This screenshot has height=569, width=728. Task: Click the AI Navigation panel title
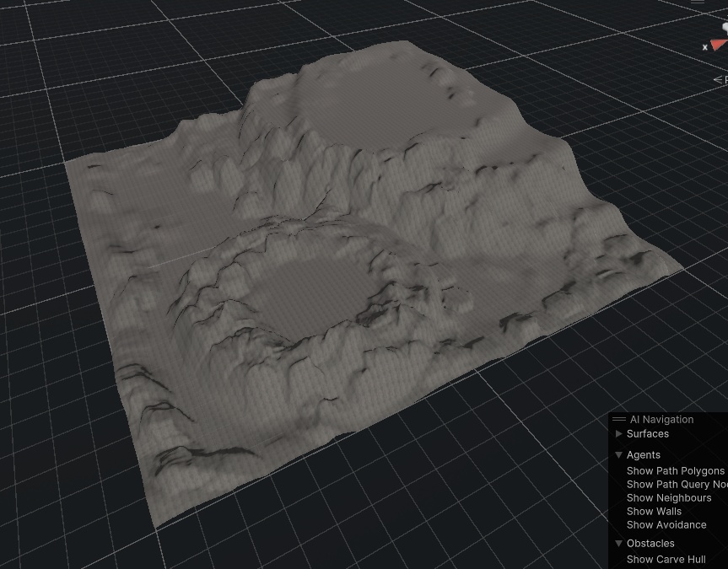pos(661,419)
